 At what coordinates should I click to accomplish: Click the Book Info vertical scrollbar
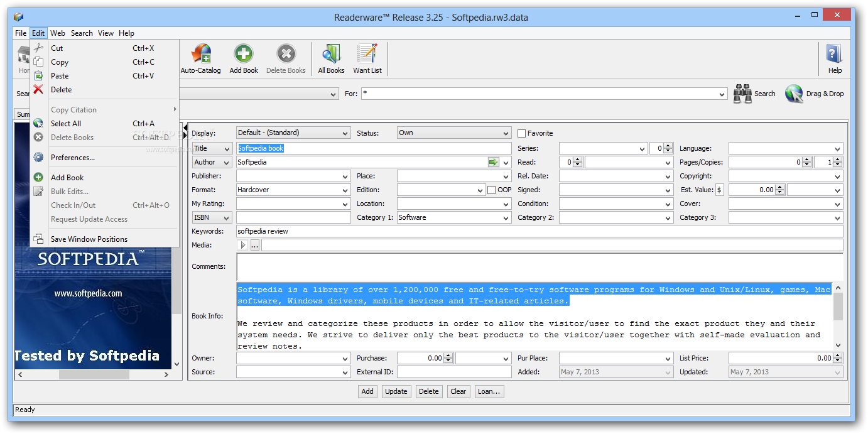(838, 317)
